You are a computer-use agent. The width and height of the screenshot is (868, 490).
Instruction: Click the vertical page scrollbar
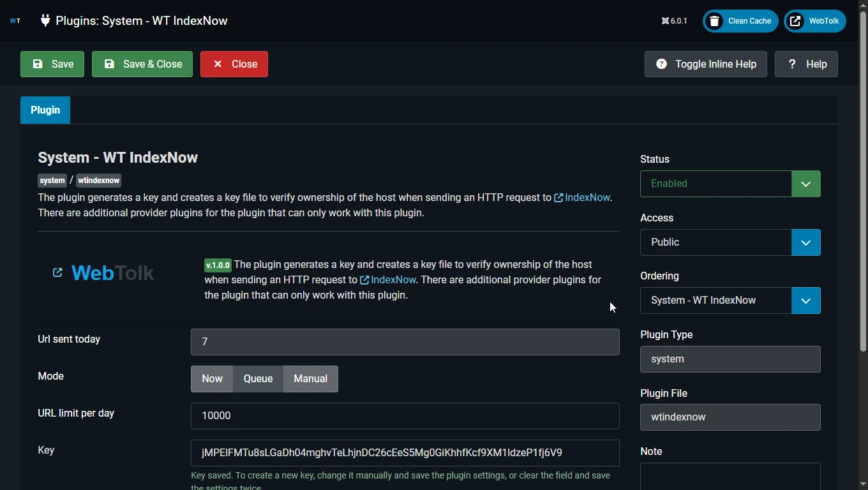click(863, 179)
